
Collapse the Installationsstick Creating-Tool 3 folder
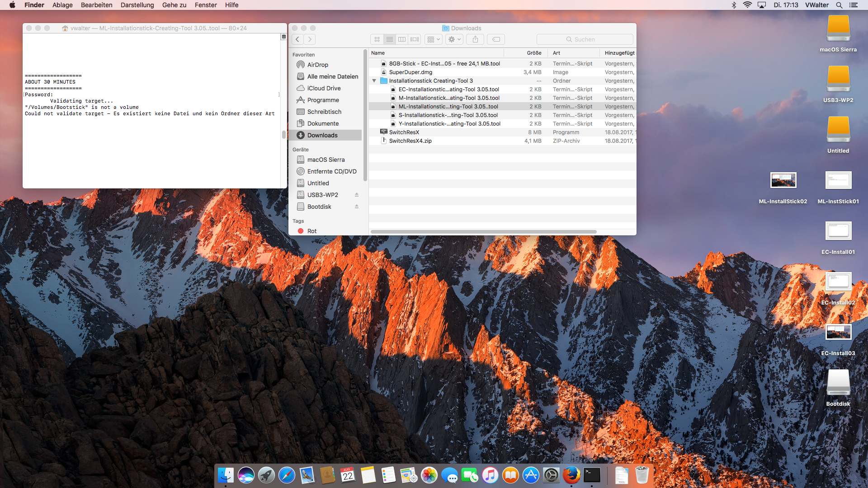click(374, 81)
